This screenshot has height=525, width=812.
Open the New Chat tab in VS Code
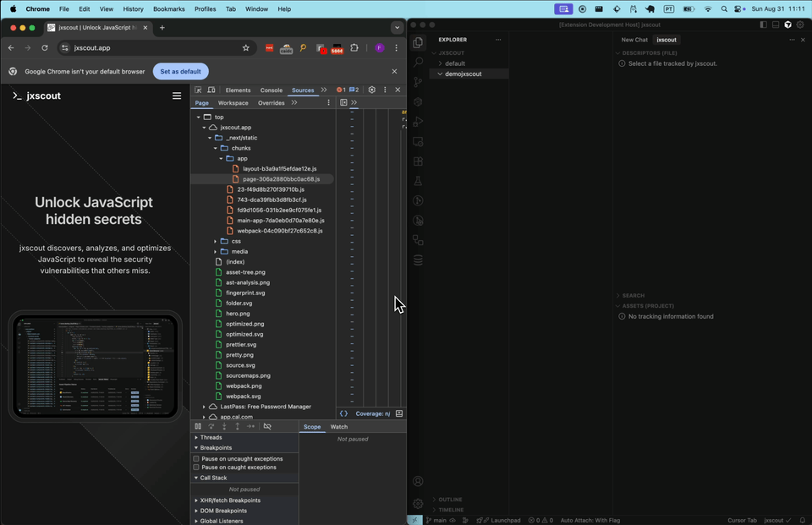tap(634, 40)
